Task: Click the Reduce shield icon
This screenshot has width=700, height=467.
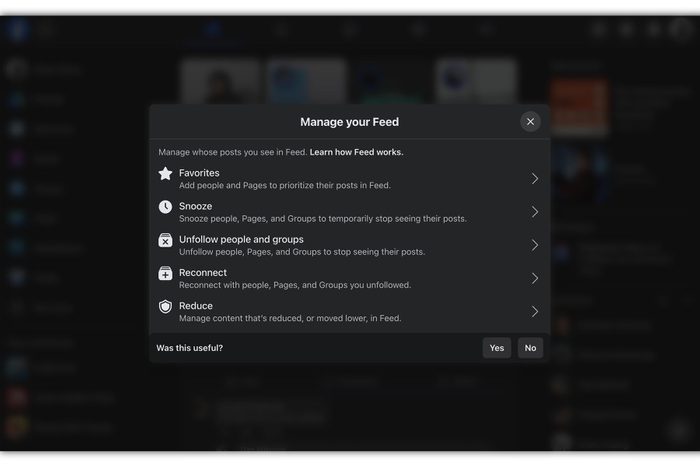Action: pos(165,307)
